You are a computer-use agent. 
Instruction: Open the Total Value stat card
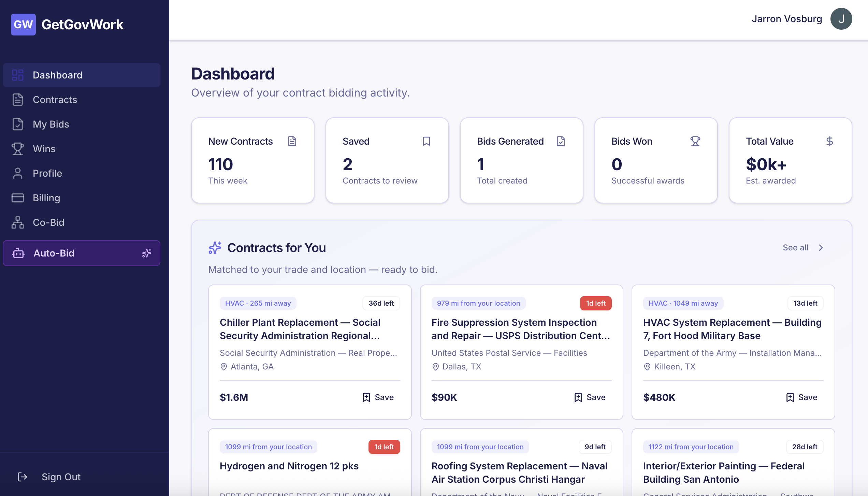point(791,160)
